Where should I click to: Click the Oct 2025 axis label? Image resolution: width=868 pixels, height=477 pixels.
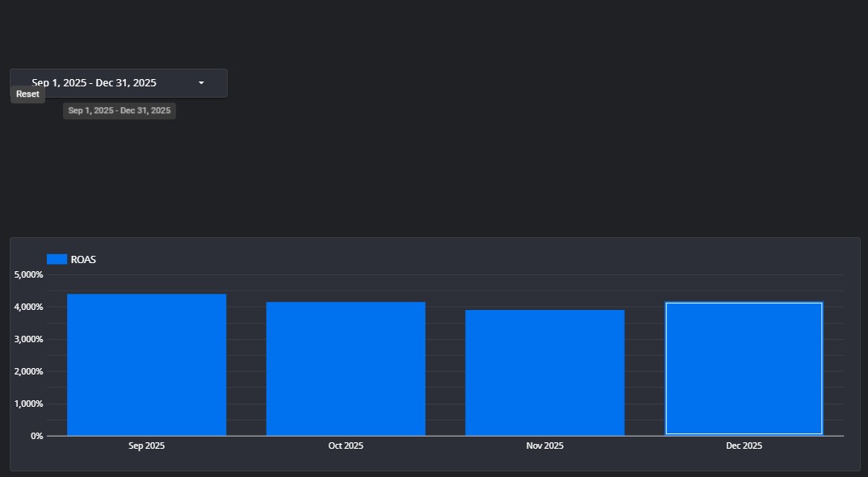click(346, 446)
